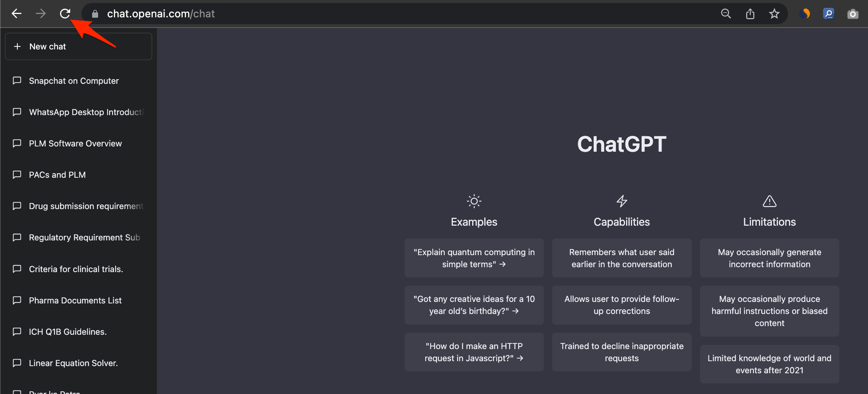Open the camera screenshot extension

[x=853, y=13]
